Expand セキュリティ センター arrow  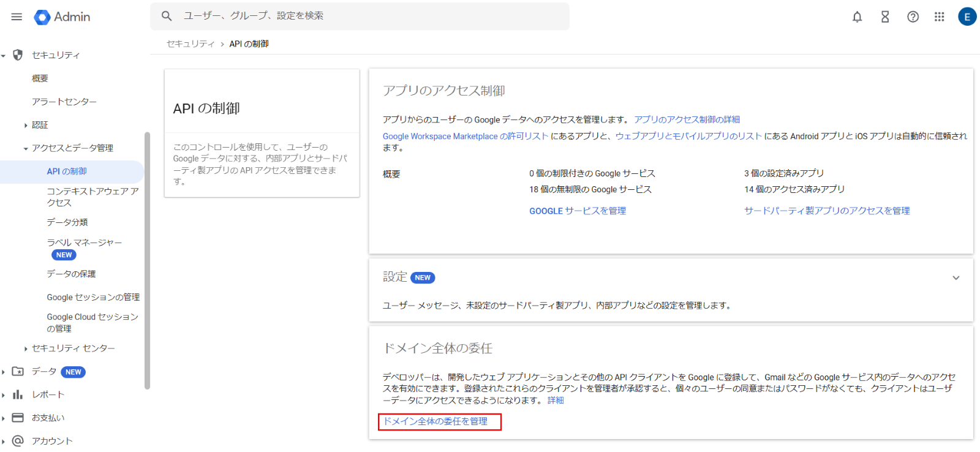(26, 348)
